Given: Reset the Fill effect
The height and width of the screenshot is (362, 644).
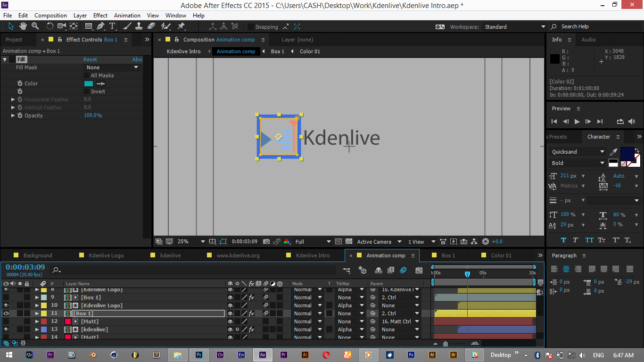Looking at the screenshot, I should pyautogui.click(x=90, y=59).
